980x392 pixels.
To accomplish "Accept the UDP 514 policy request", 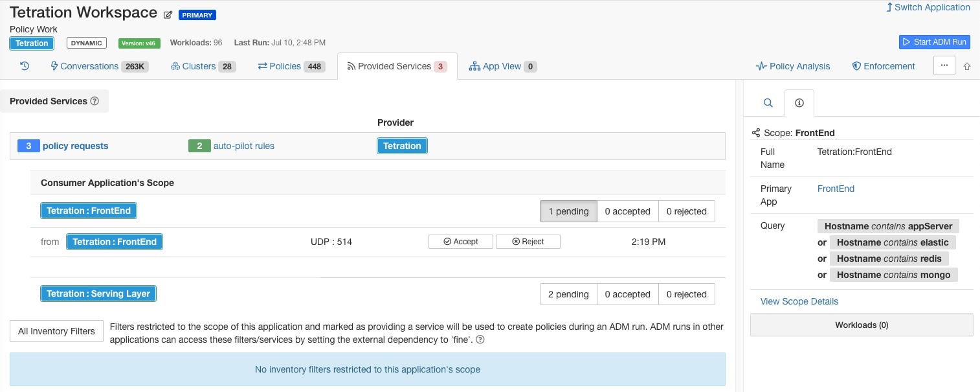I will tap(461, 242).
